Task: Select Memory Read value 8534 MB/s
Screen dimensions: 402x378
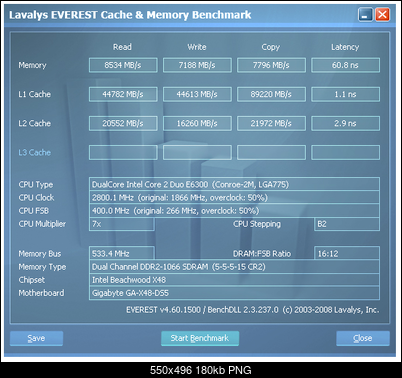Action: pos(123,65)
